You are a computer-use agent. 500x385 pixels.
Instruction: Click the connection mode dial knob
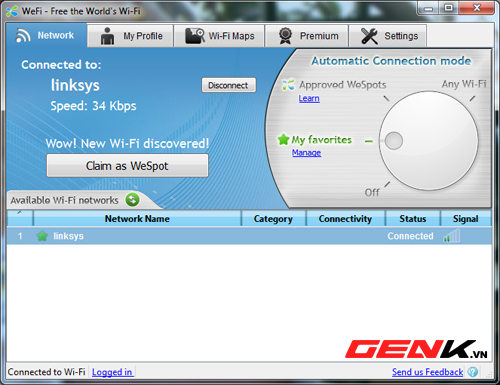click(x=394, y=140)
